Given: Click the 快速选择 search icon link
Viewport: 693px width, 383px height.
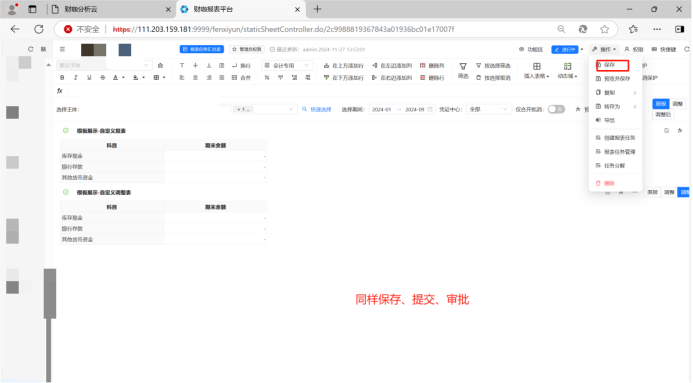Looking at the screenshot, I should click(x=316, y=110).
